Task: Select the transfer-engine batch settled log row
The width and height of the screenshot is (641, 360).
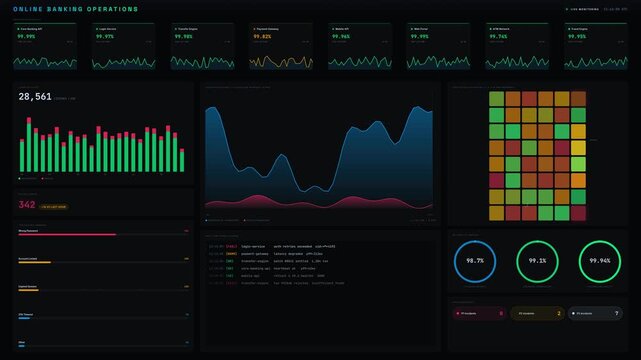Action: tap(320, 261)
